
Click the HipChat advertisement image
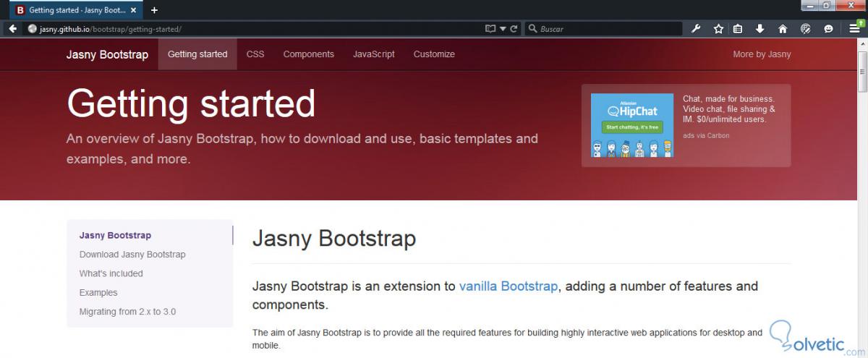632,126
